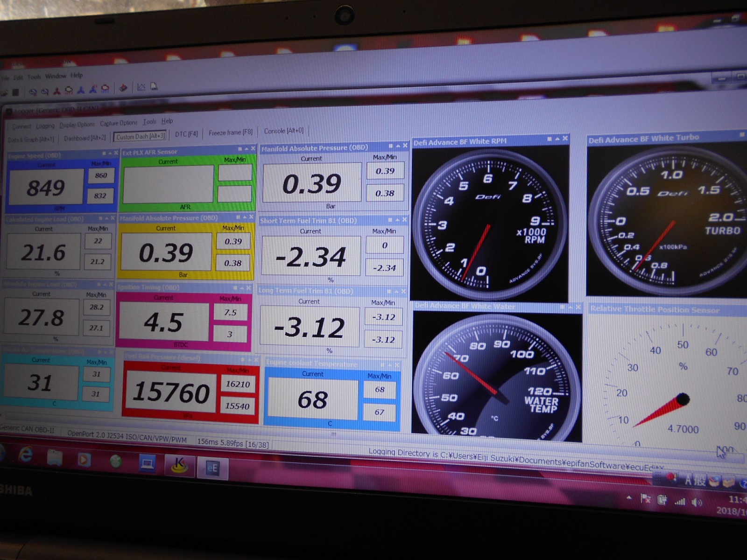Viewport: 747px width, 560px height.
Task: Click the graph chart icon in main toolbar
Action: click(x=141, y=87)
